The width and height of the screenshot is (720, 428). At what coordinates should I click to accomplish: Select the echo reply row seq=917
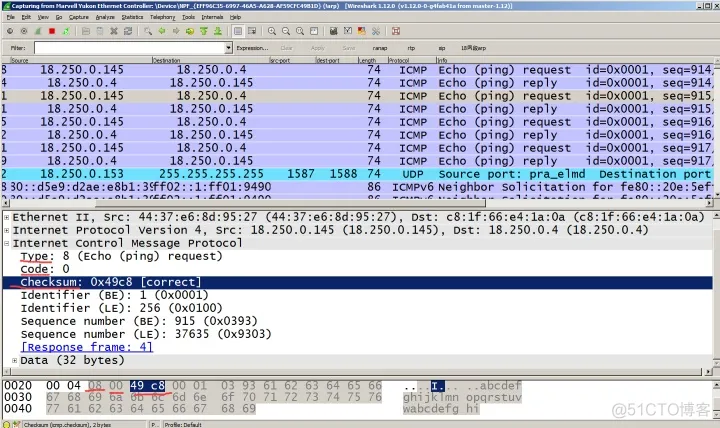click(x=357, y=161)
